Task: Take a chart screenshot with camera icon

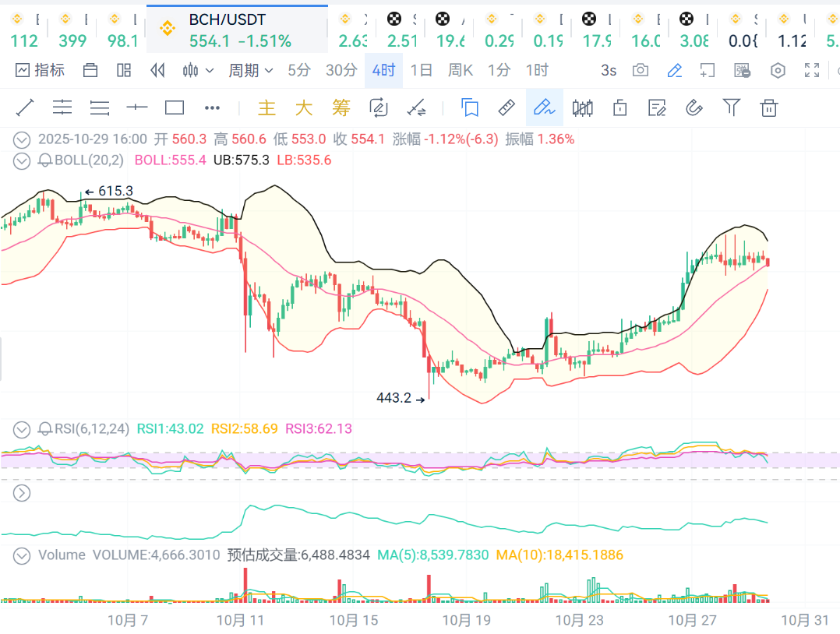Action: 641,70
